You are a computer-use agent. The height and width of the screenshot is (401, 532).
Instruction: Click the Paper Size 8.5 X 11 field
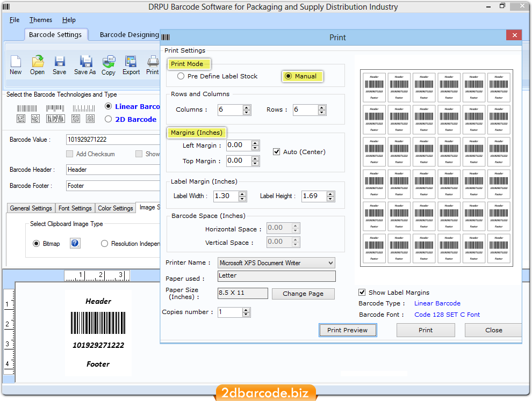coord(242,293)
